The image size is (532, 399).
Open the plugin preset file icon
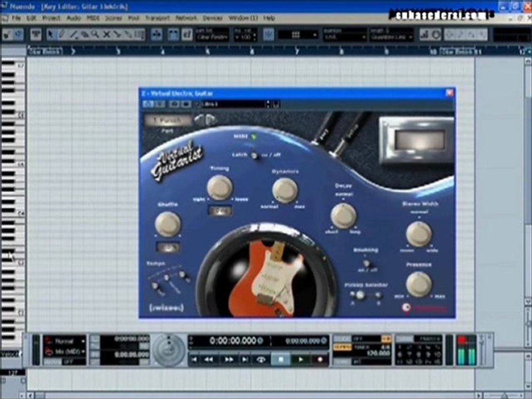[x=276, y=104]
